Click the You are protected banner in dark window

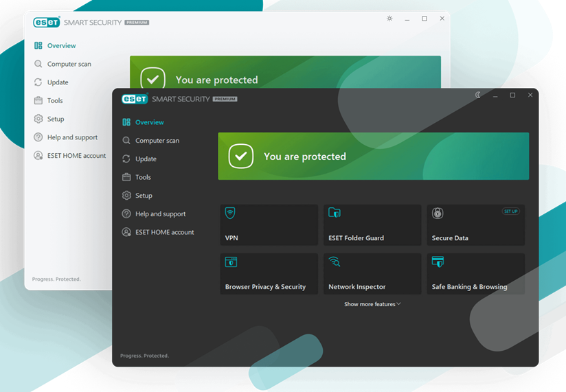click(x=374, y=156)
